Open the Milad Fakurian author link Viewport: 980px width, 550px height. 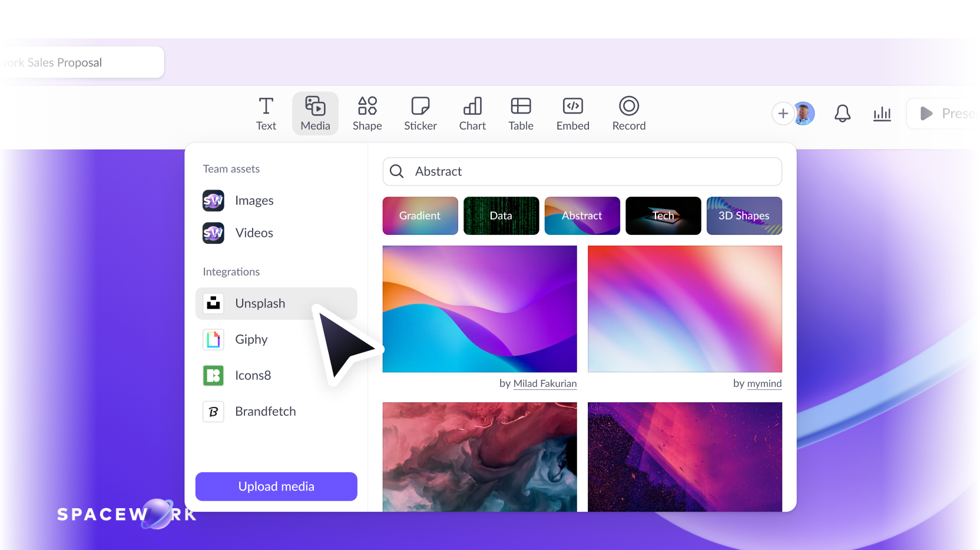545,383
